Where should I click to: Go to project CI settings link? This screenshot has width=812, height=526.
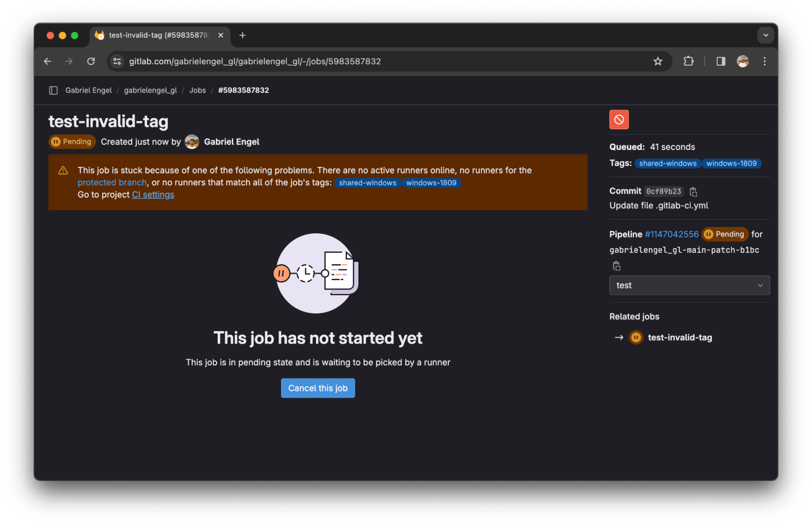153,194
